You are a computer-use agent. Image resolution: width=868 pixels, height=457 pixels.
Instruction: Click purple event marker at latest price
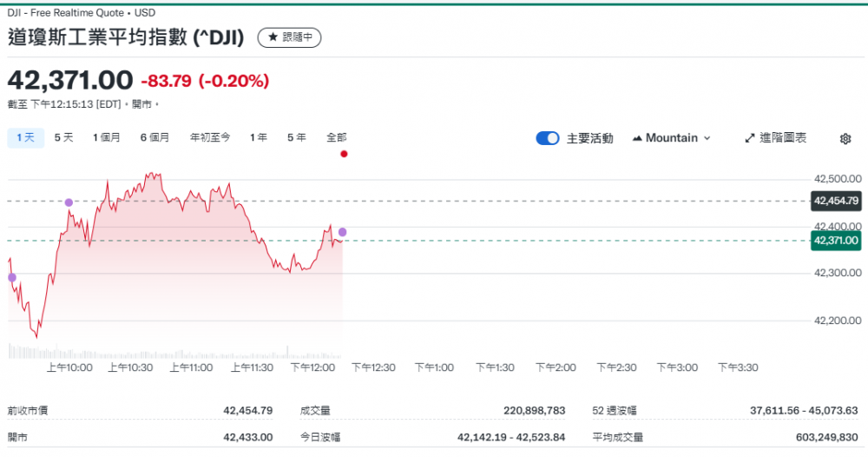coord(342,232)
